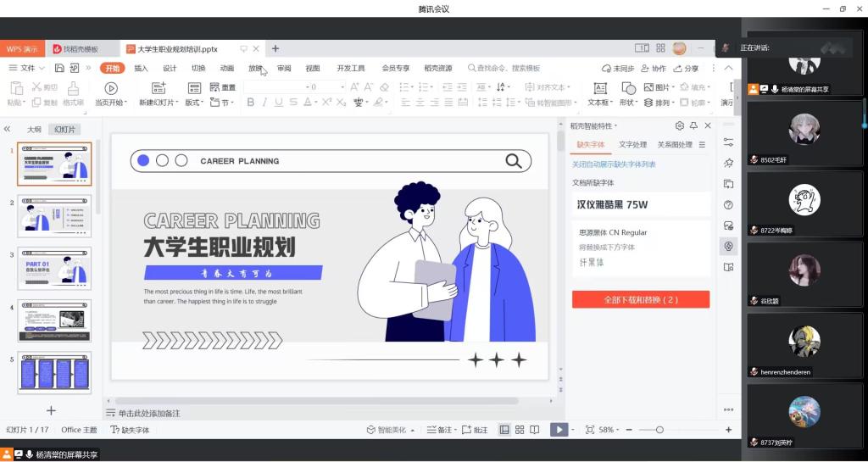868x462 pixels.
Task: Click the 关闭自动展示缺失字体列表 link
Action: click(614, 164)
